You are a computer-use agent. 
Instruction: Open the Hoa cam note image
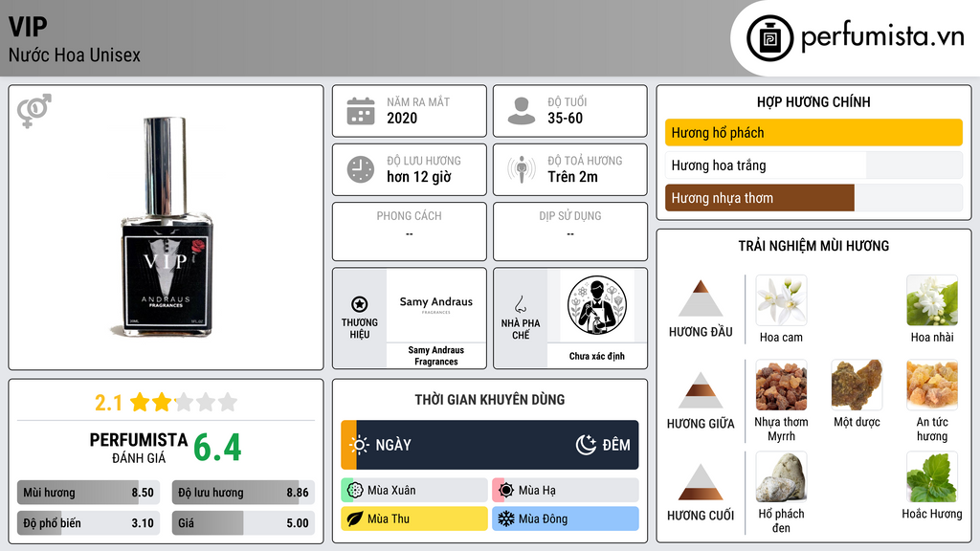pos(781,300)
